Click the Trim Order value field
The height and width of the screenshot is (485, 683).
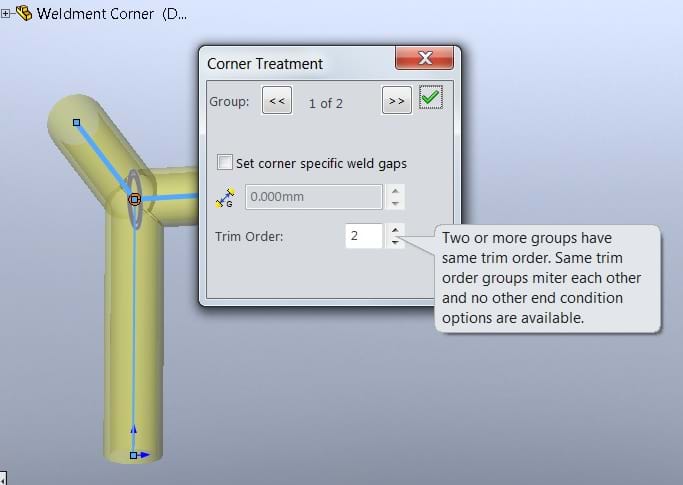364,236
